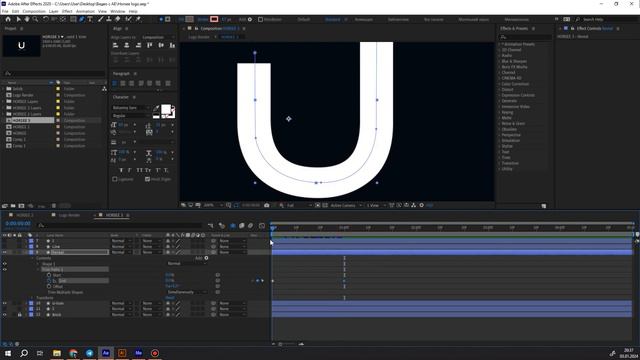The height and width of the screenshot is (360, 640).
Task: Open the Effect menu
Action: pos(67,11)
